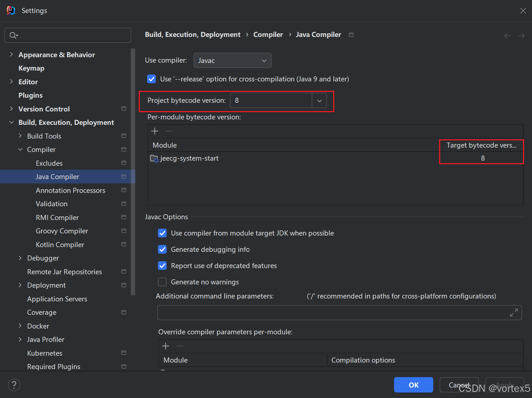Open the Project bytecode version dropdown arrow
This screenshot has height=398, width=532.
click(319, 101)
